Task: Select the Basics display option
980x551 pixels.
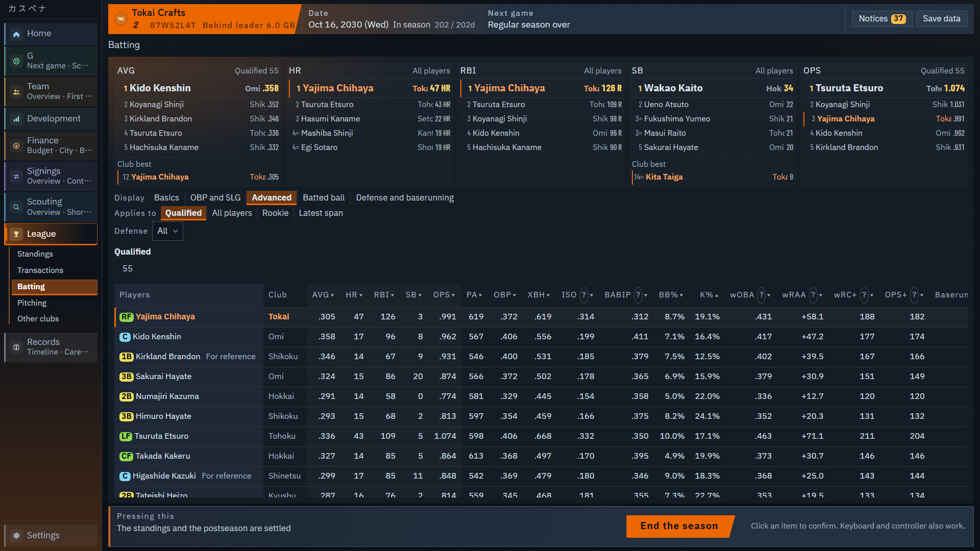Action: [x=166, y=197]
